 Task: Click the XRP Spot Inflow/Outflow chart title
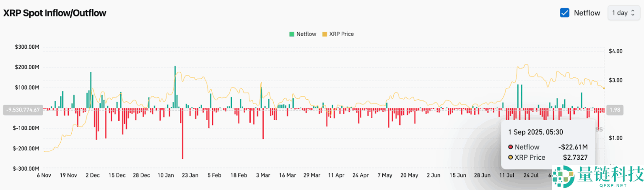pyautogui.click(x=55, y=13)
